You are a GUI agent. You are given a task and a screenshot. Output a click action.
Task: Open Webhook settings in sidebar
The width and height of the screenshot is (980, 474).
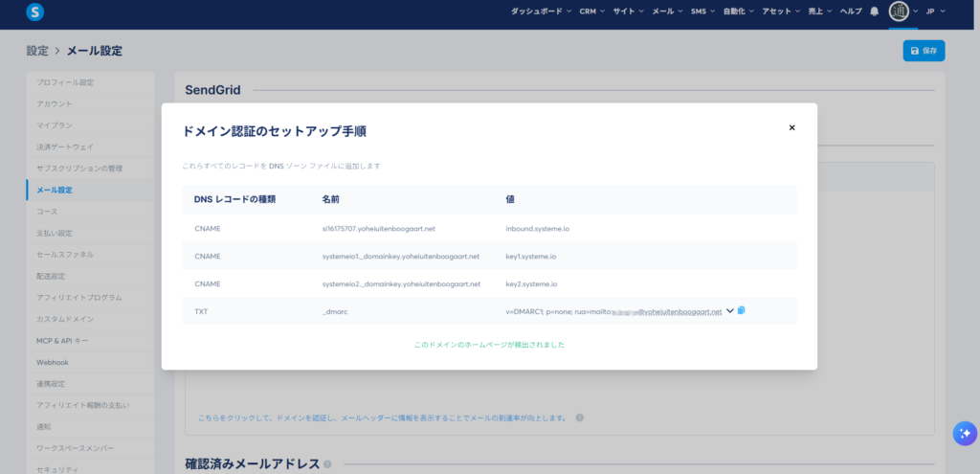(53, 362)
